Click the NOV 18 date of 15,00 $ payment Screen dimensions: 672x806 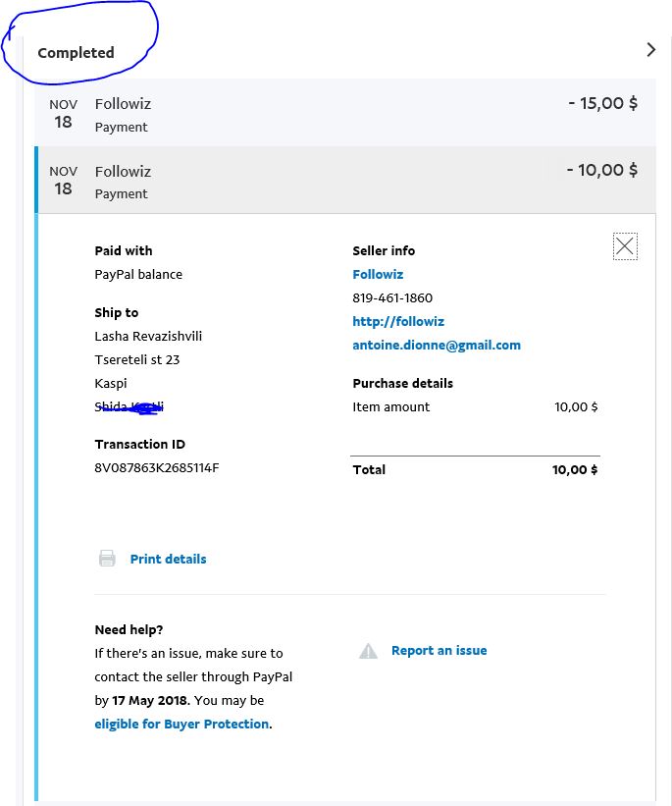63,114
